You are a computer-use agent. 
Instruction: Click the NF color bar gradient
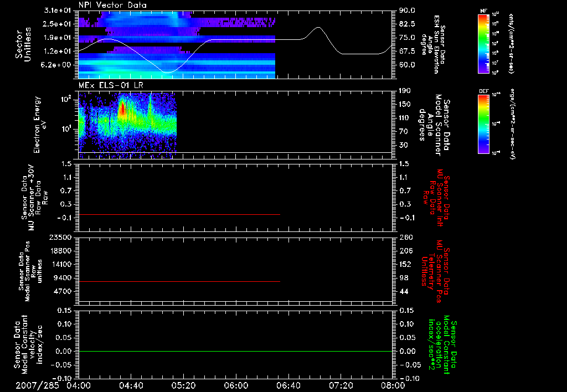484,44
